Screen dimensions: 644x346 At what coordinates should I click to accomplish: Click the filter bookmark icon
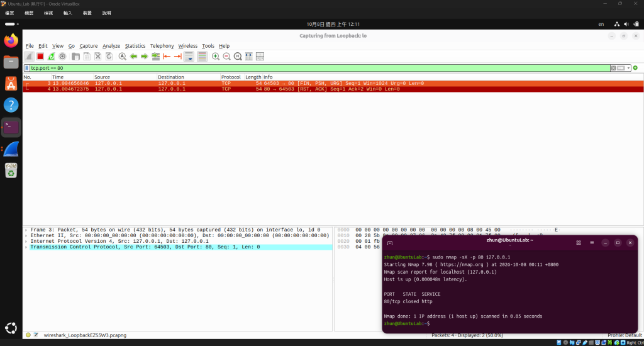(x=26, y=68)
